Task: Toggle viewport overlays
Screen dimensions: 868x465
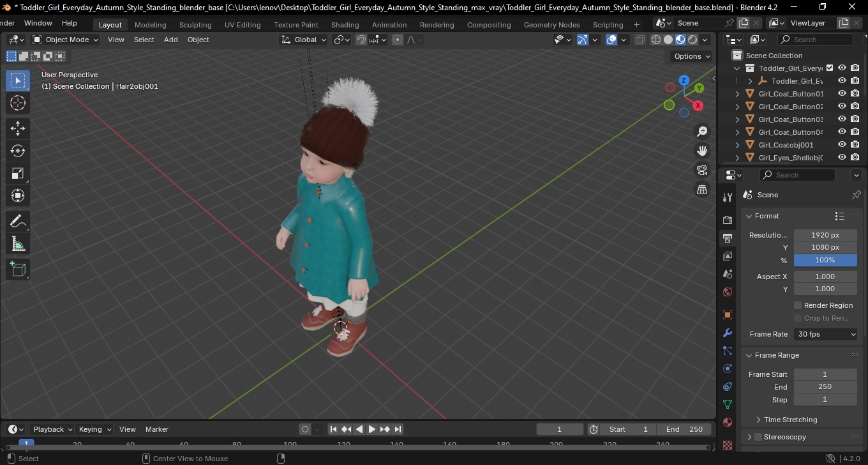Action: click(611, 40)
